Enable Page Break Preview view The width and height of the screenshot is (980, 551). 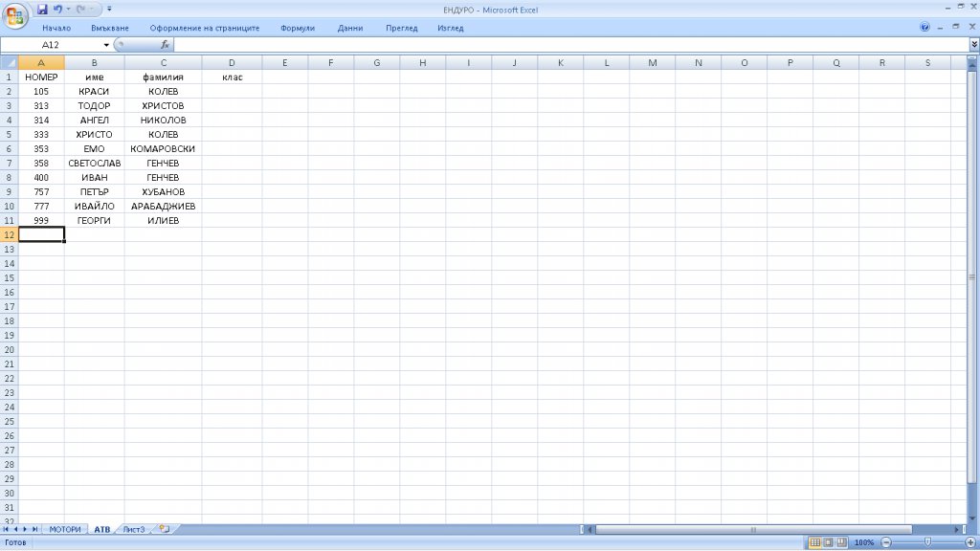[x=841, y=542]
